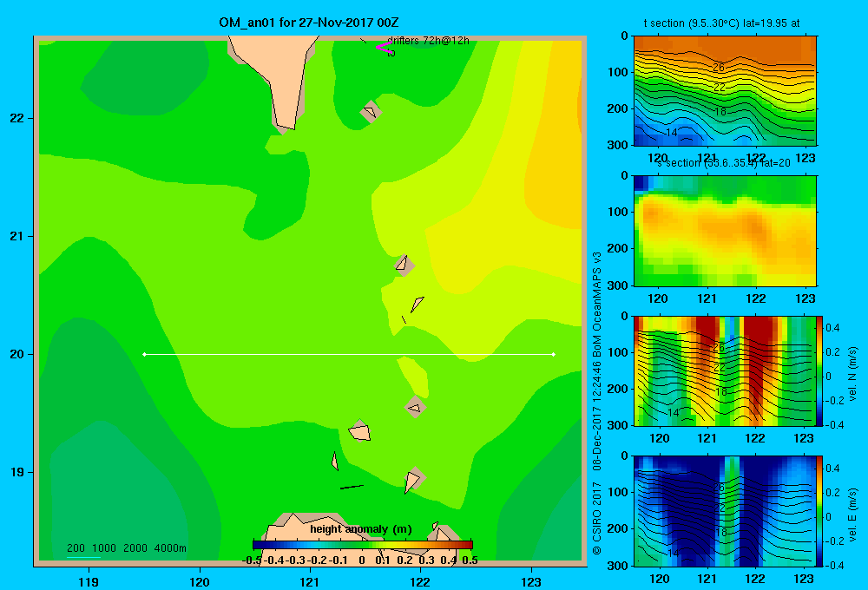Click the '4000m' depth contour legend value
This screenshot has width=868, height=590.
click(170, 548)
